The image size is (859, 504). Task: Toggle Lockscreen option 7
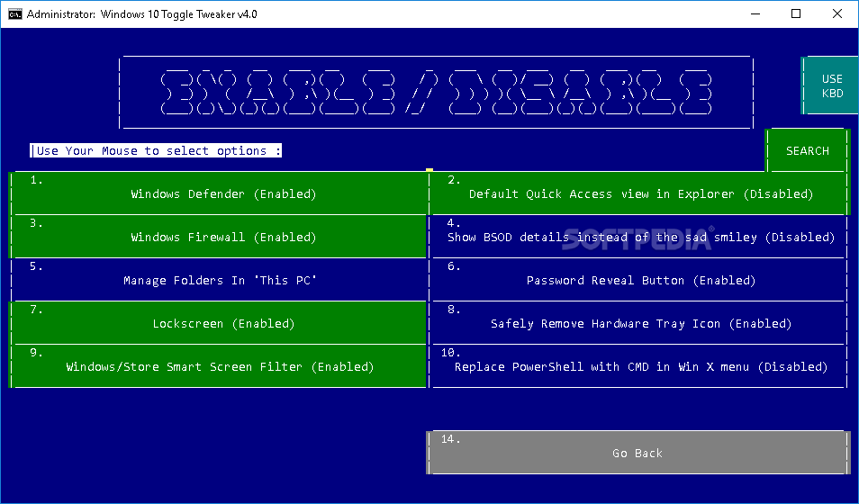coord(219,323)
